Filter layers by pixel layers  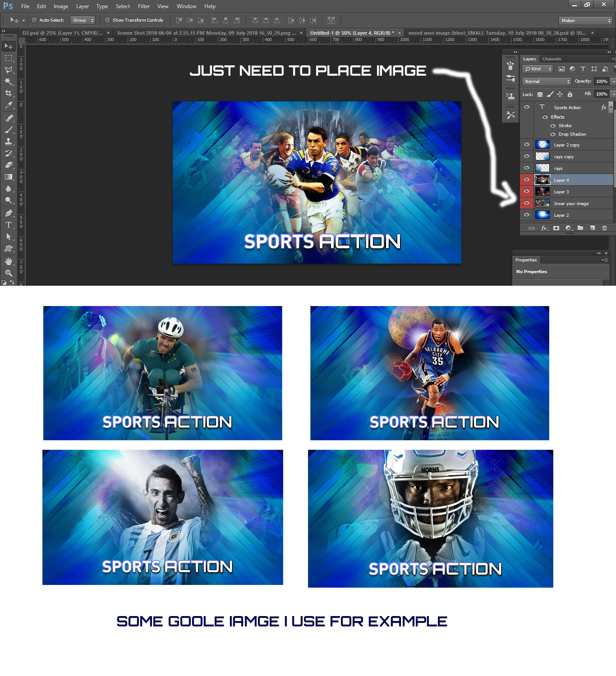pos(561,69)
